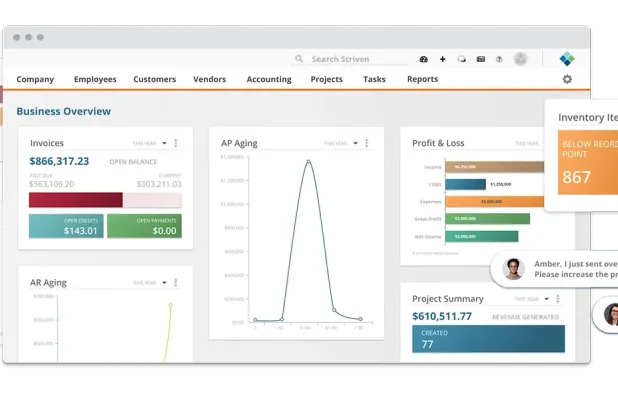This screenshot has width=618, height=394.
Task: Click the AP Aging widget title
Action: (239, 143)
